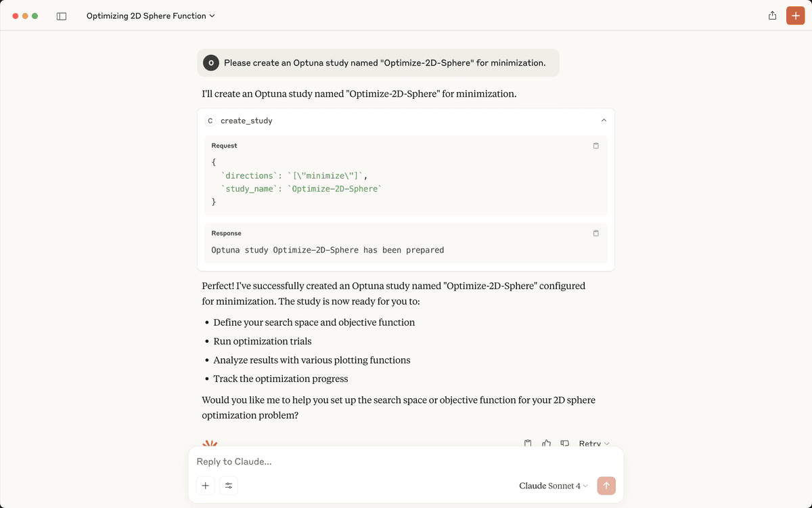Open the Claude Sonnet 4 model selector
Image resolution: width=812 pixels, height=508 pixels.
[x=554, y=486]
